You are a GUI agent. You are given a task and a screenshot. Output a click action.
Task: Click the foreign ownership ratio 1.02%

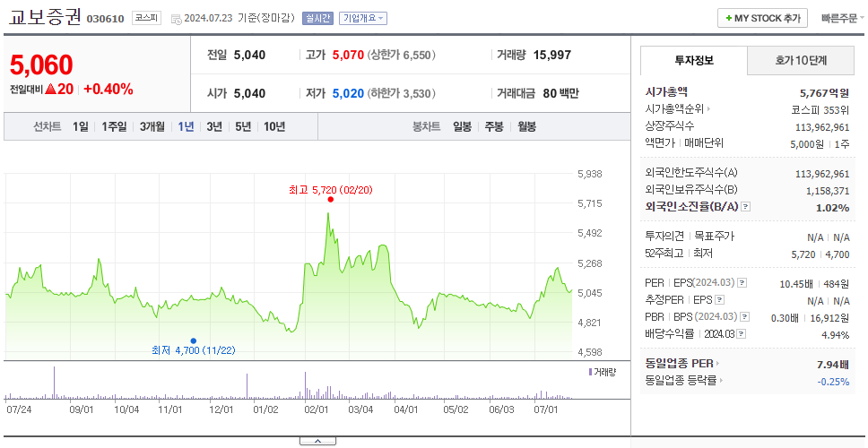pyautogui.click(x=834, y=207)
